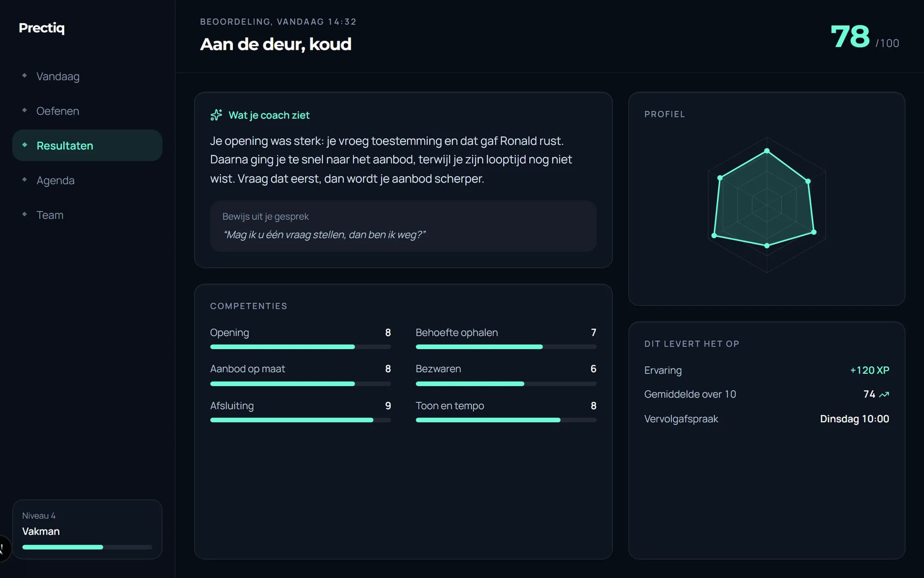Viewport: 924px width, 578px height.
Task: Switch to the Team section
Action: point(87,215)
